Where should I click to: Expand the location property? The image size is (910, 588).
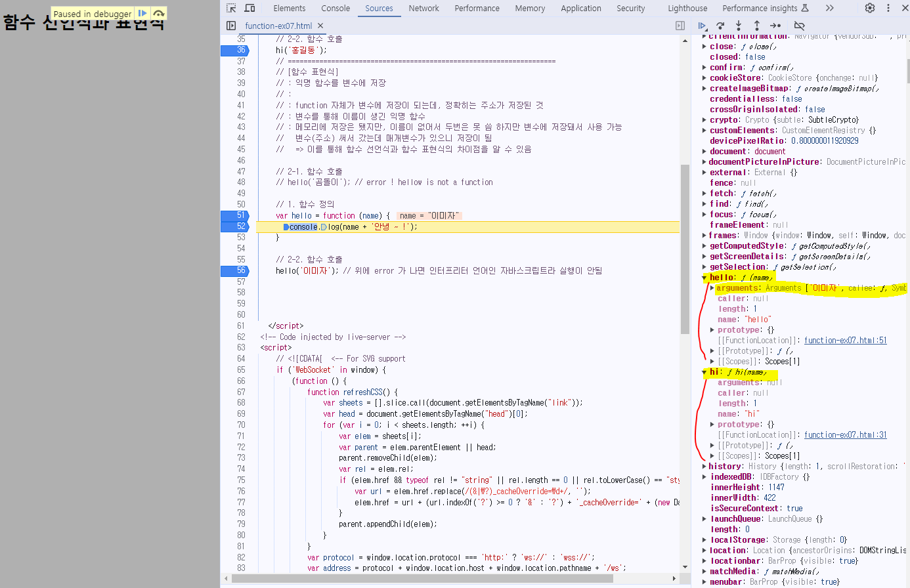click(704, 551)
